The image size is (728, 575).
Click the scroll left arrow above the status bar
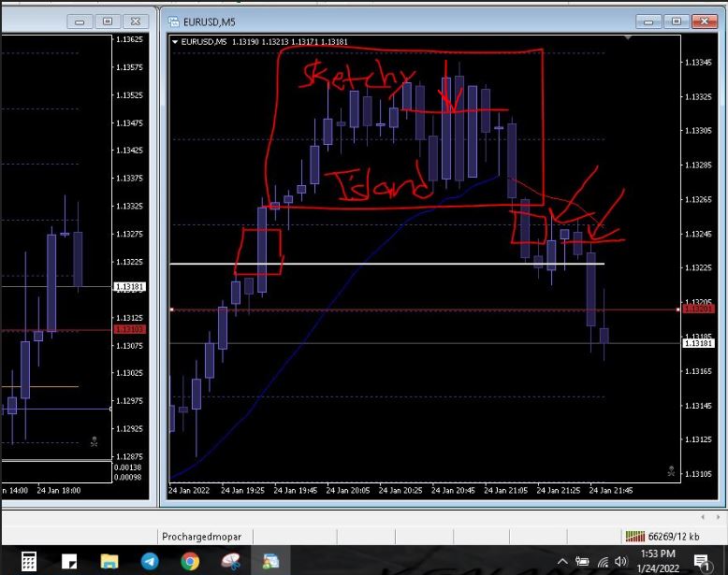point(704,517)
